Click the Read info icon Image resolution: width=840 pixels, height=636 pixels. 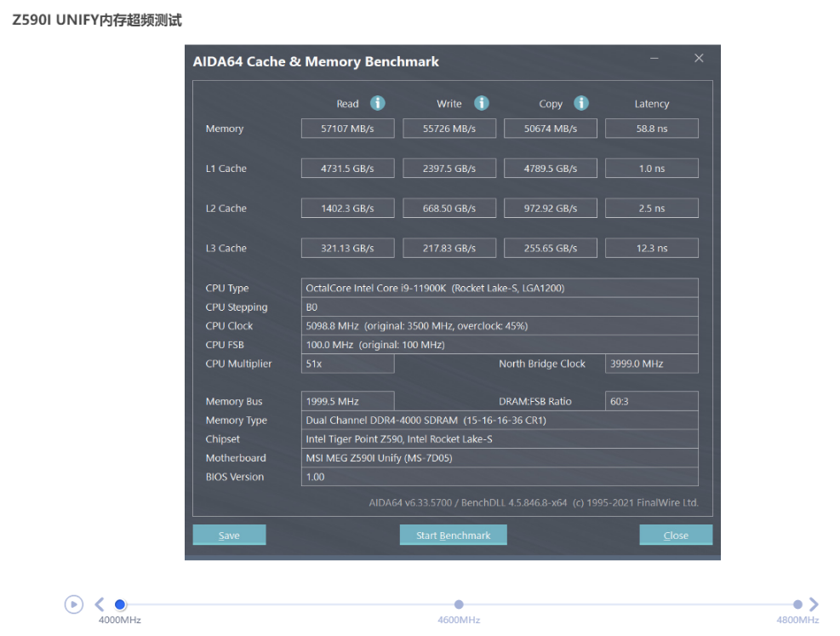click(378, 103)
